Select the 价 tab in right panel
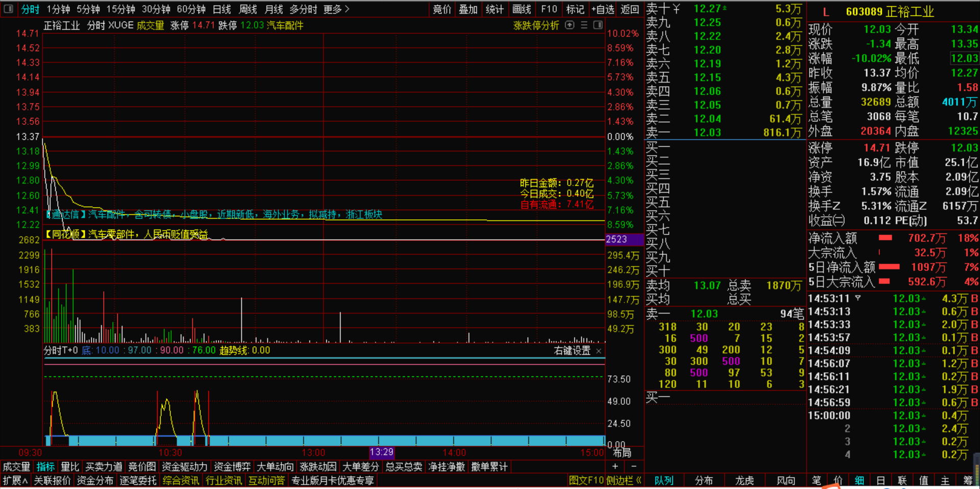Viewport: 980px width, 489px height. coord(838,480)
